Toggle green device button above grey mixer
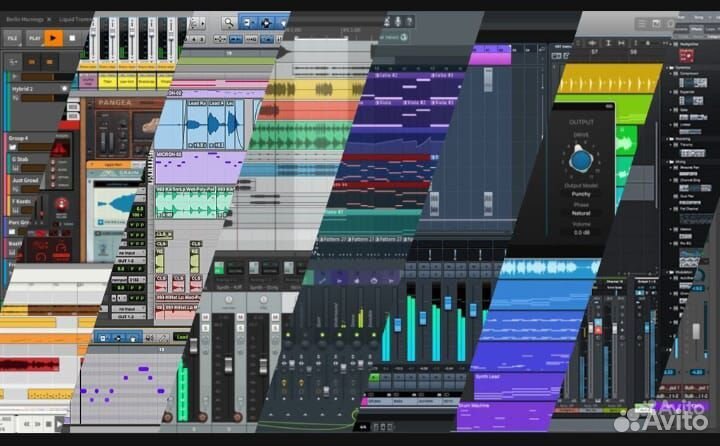Image resolution: width=720 pixels, height=446 pixels. 219,268
